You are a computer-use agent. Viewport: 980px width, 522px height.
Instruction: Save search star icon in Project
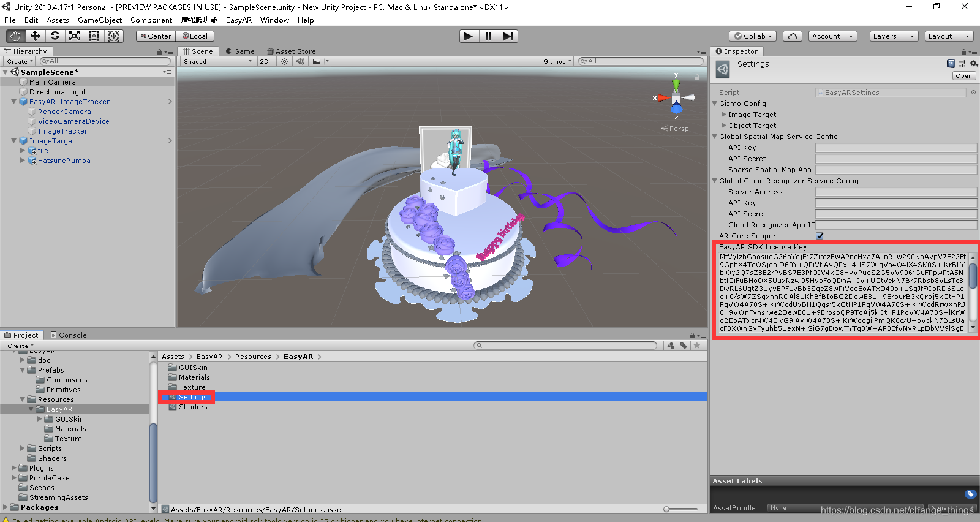pos(696,346)
